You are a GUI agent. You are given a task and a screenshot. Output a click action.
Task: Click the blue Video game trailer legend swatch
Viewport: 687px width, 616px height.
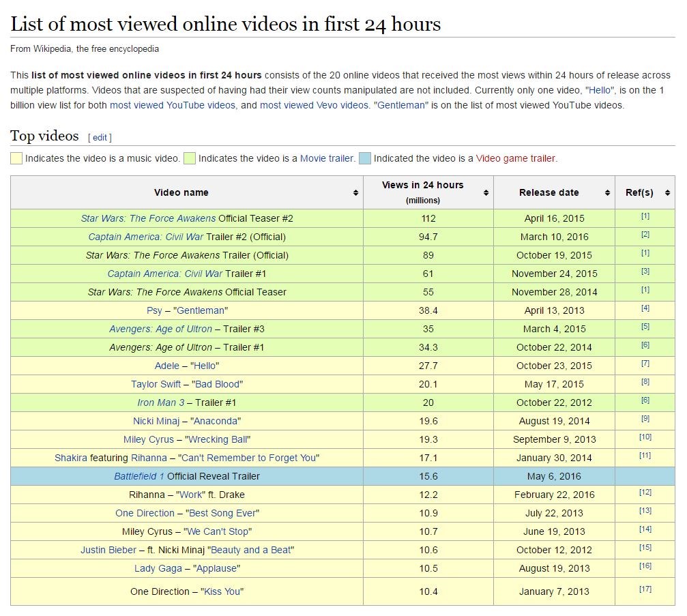[x=364, y=158]
